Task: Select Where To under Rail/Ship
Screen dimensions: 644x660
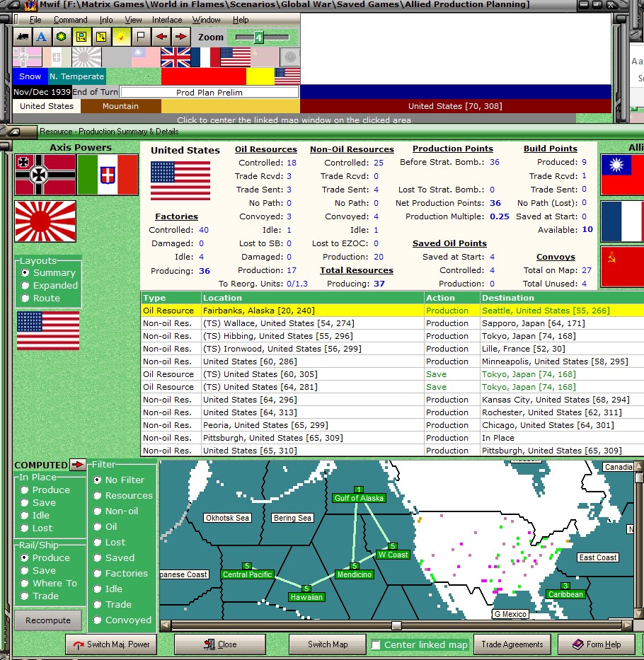Action: pos(25,584)
